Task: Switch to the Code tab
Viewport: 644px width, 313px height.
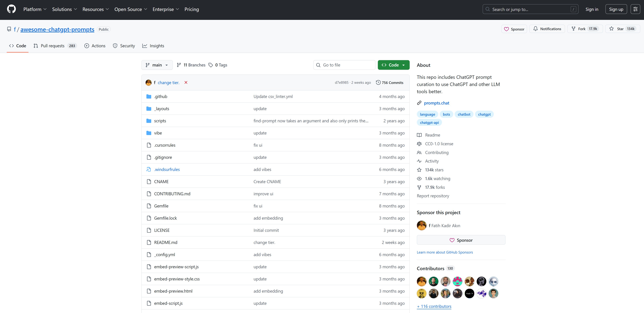Action: [x=17, y=46]
